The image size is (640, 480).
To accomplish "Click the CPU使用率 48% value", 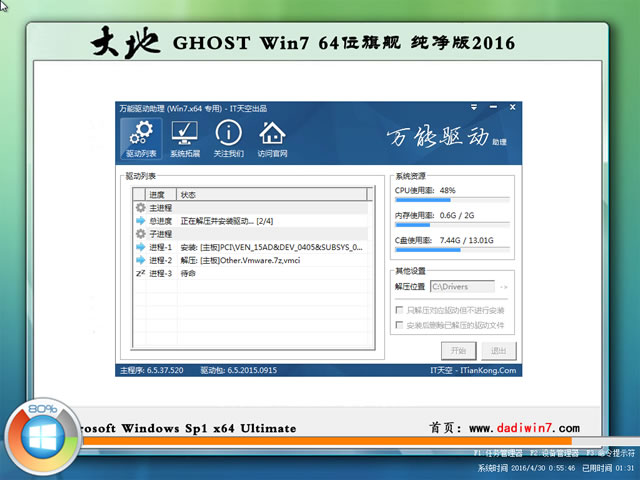I will coord(447,190).
